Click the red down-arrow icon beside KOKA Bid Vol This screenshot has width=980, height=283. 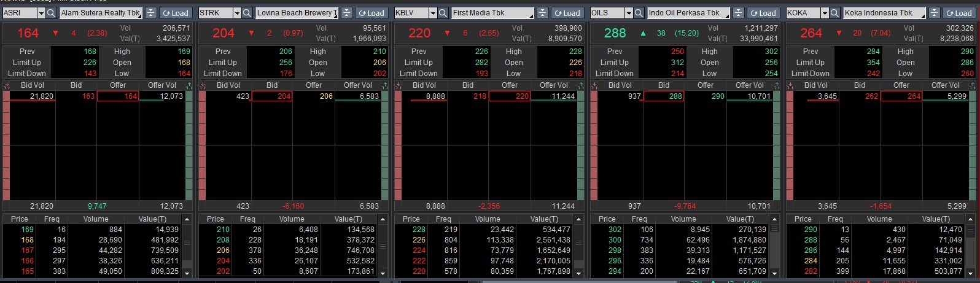[790, 85]
